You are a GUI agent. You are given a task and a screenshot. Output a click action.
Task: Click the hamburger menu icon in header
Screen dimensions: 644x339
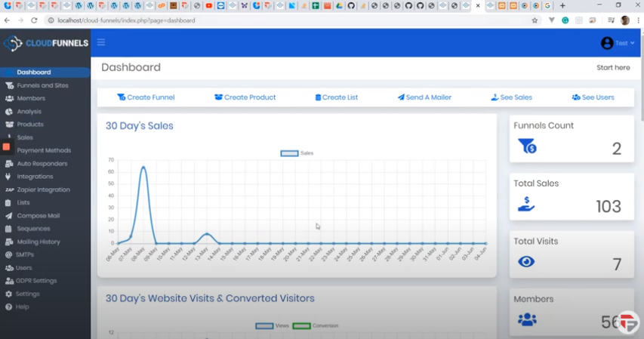click(x=101, y=43)
